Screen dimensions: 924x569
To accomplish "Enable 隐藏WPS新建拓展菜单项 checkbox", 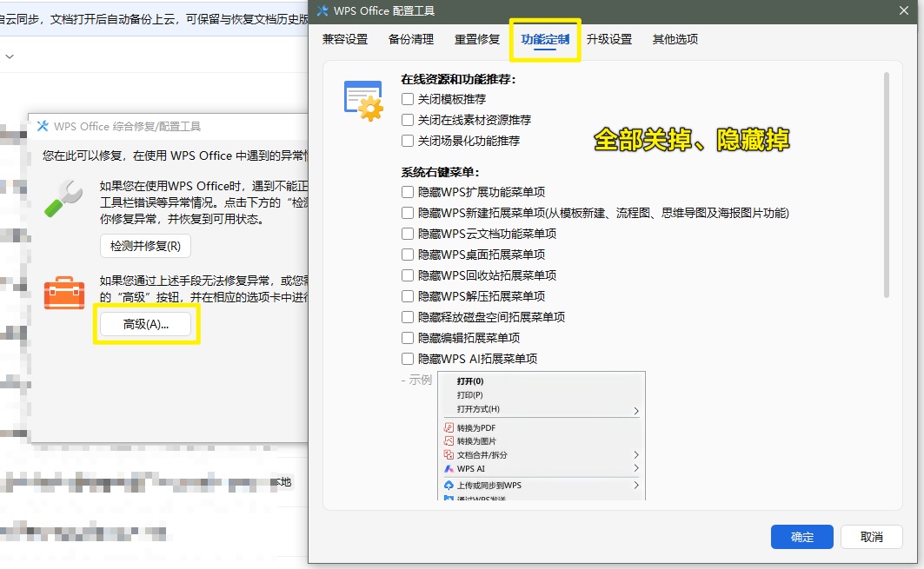I will click(x=407, y=213).
